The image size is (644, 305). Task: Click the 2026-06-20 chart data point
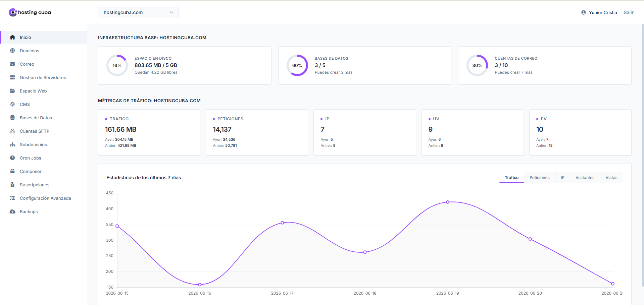coord(530,239)
